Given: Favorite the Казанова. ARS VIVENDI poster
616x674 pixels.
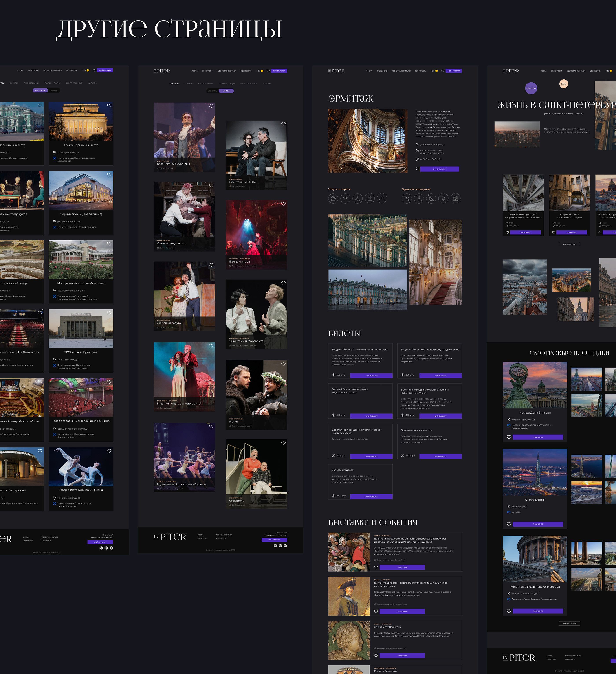Looking at the screenshot, I should point(211,106).
